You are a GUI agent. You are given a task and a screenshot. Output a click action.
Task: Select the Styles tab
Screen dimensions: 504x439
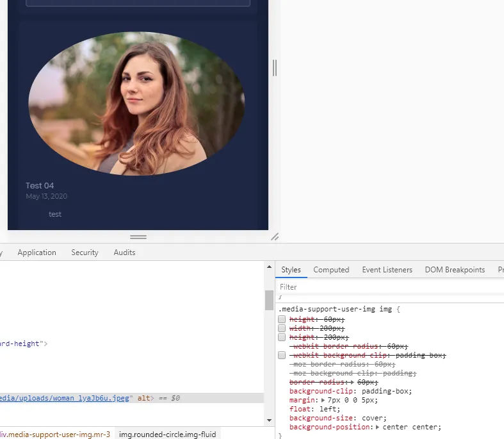291,270
